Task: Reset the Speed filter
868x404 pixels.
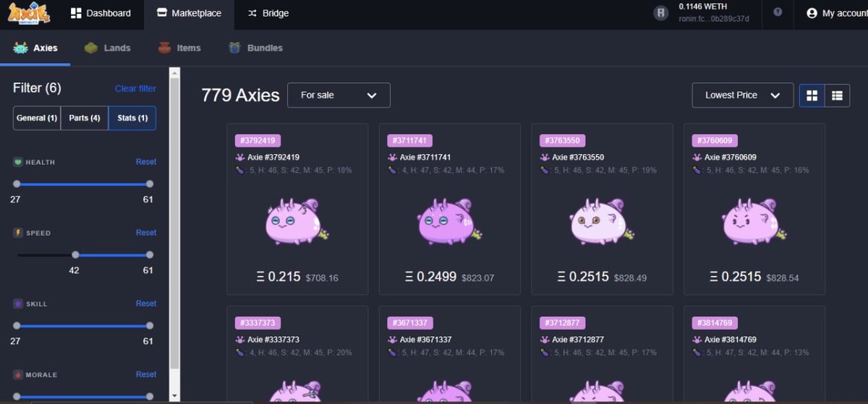Action: (x=146, y=233)
